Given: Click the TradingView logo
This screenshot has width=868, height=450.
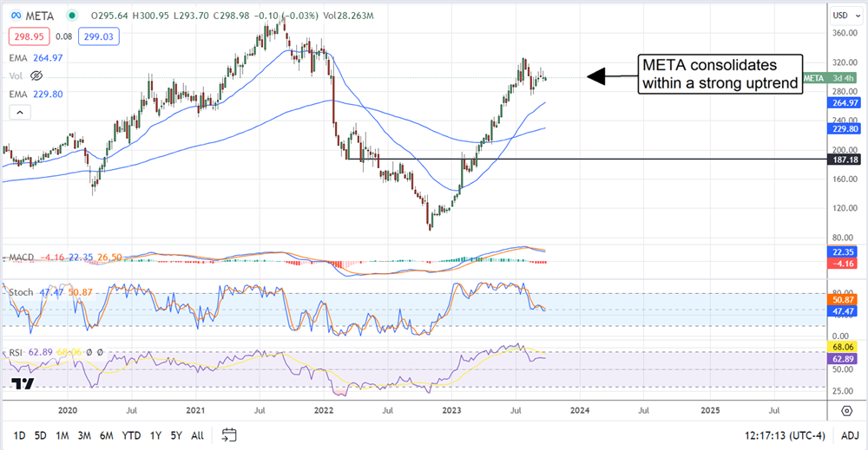Looking at the screenshot, I should (x=23, y=384).
